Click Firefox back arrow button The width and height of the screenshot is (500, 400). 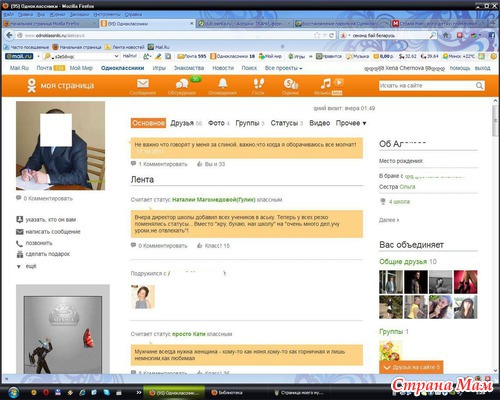pos(10,35)
